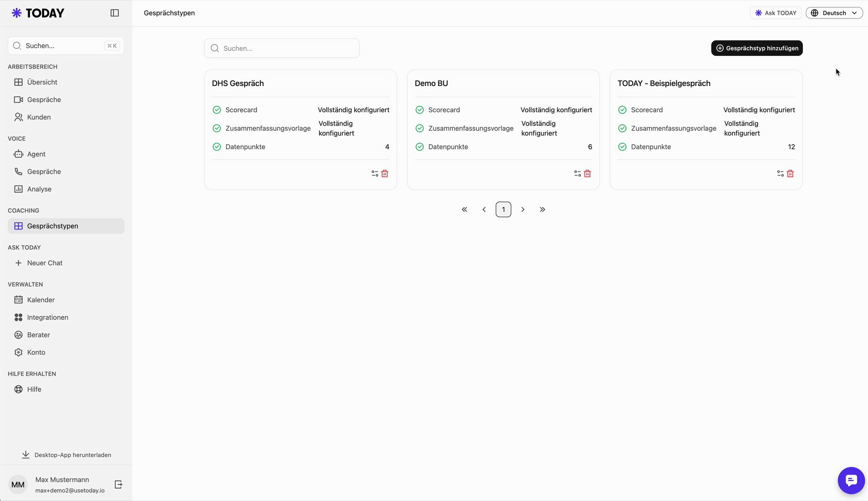This screenshot has width=868, height=501.
Task: Click Datenpunkte value 4
Action: [x=387, y=147]
